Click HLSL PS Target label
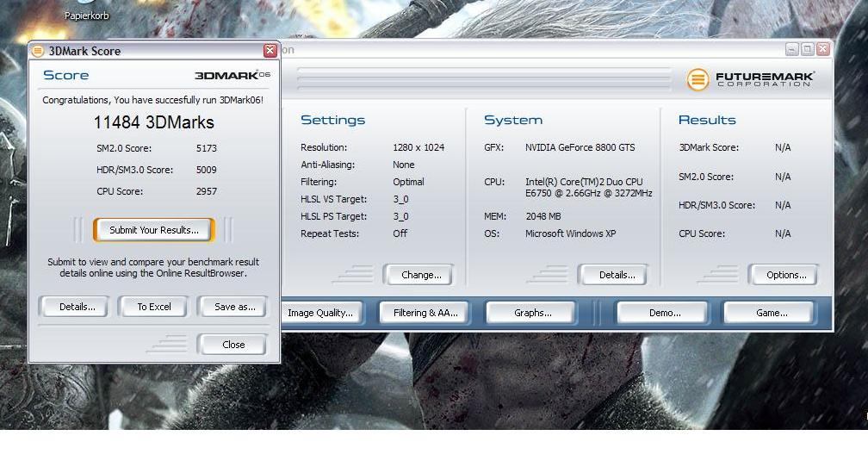Viewport: 868px width, 473px height. click(x=334, y=216)
